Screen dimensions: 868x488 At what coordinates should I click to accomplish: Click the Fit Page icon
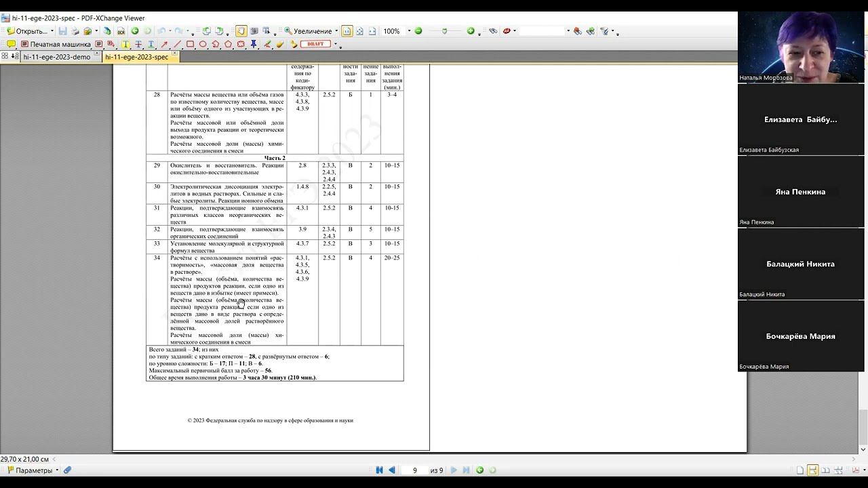[x=359, y=31]
